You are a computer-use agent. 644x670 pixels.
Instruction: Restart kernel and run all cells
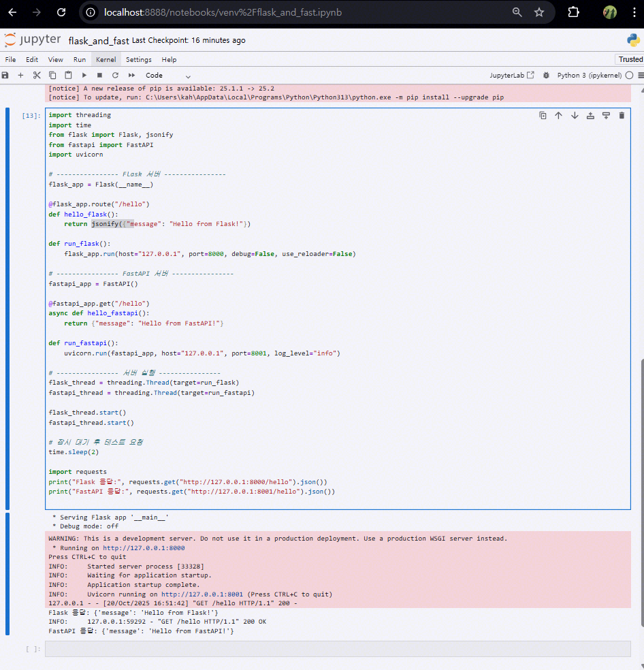click(x=131, y=75)
